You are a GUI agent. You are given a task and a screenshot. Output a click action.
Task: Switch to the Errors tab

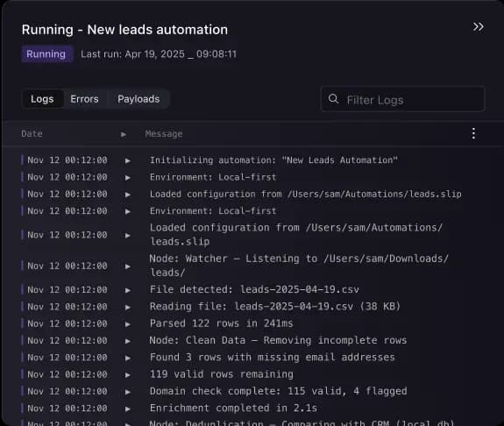point(84,99)
